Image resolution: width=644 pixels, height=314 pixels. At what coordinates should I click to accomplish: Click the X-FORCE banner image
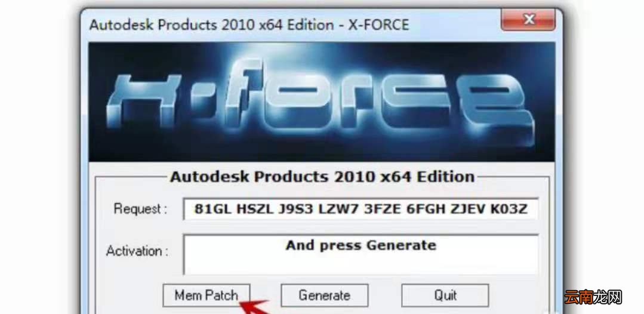(x=322, y=101)
